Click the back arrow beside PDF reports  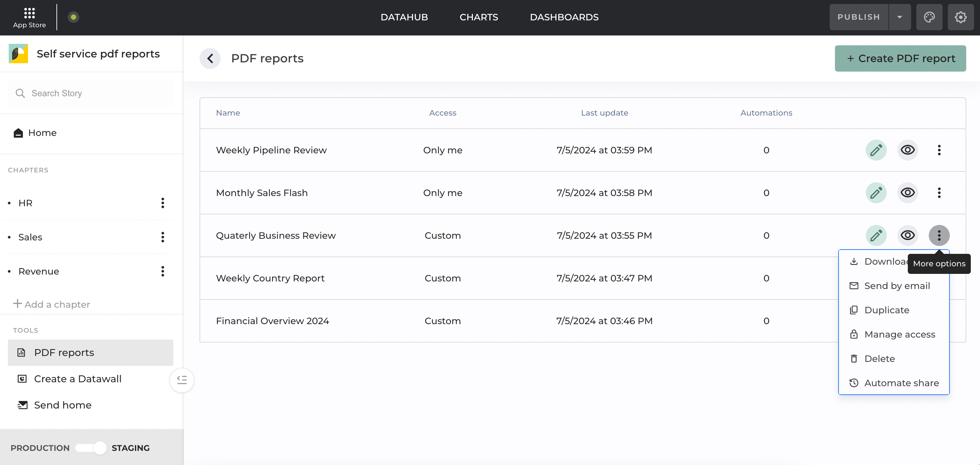[210, 58]
